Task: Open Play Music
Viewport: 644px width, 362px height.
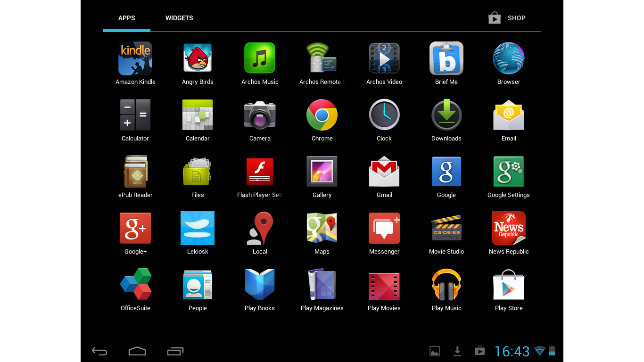Action: [446, 285]
